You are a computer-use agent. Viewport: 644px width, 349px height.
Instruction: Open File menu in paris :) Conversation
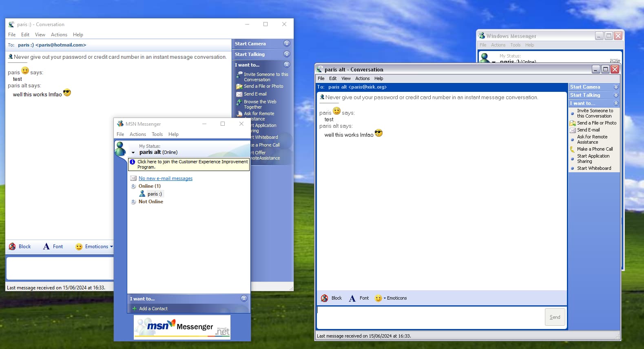point(12,35)
